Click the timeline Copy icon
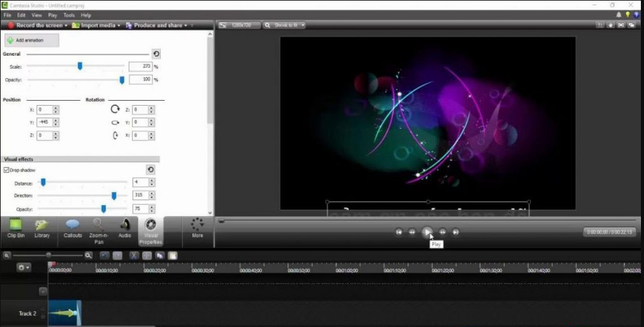644x327 pixels. point(160,256)
